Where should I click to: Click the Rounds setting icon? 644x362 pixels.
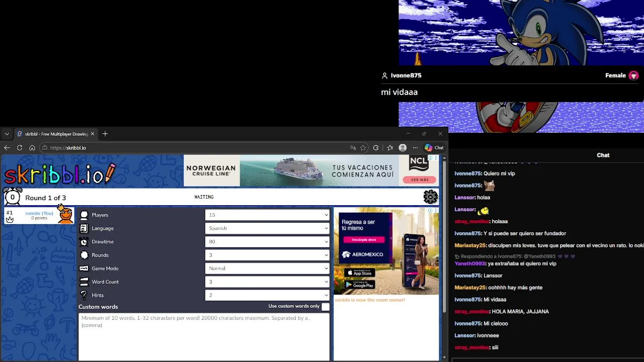coord(84,255)
